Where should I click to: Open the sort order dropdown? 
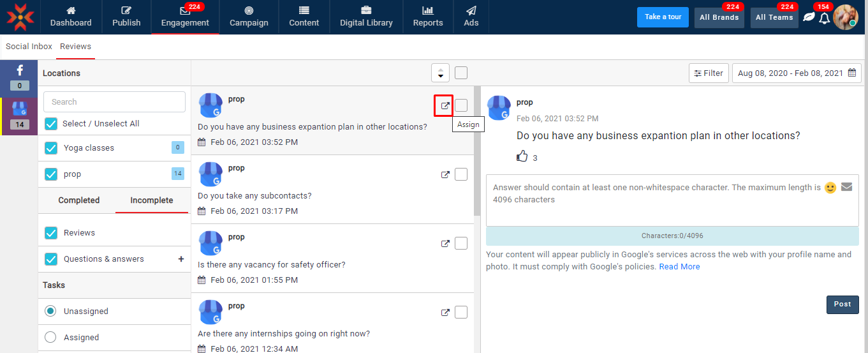click(x=440, y=73)
